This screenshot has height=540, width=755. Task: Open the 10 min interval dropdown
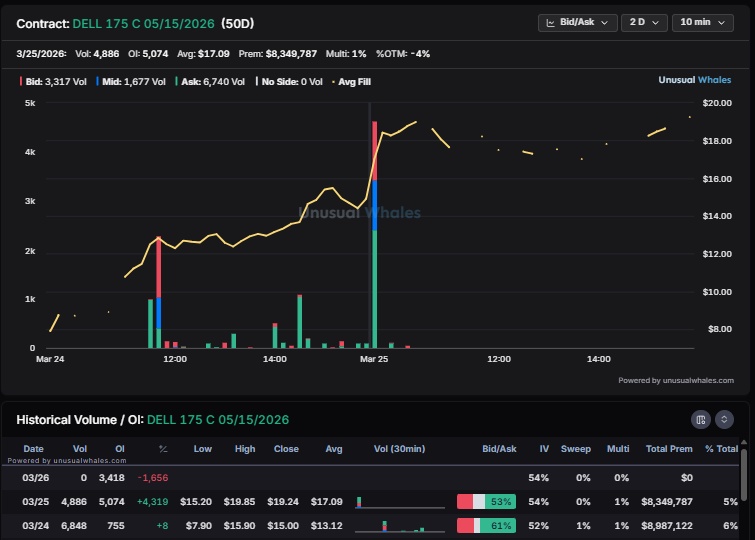[x=703, y=23]
